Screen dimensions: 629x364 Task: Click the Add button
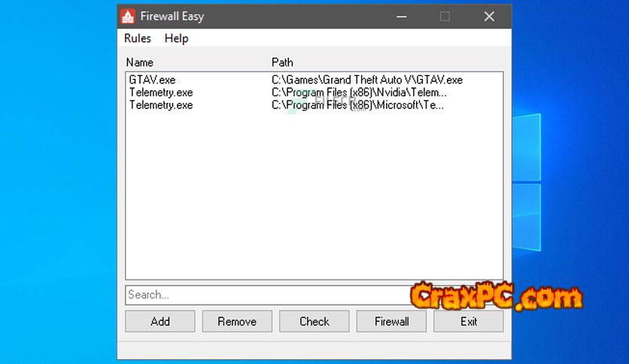(160, 321)
